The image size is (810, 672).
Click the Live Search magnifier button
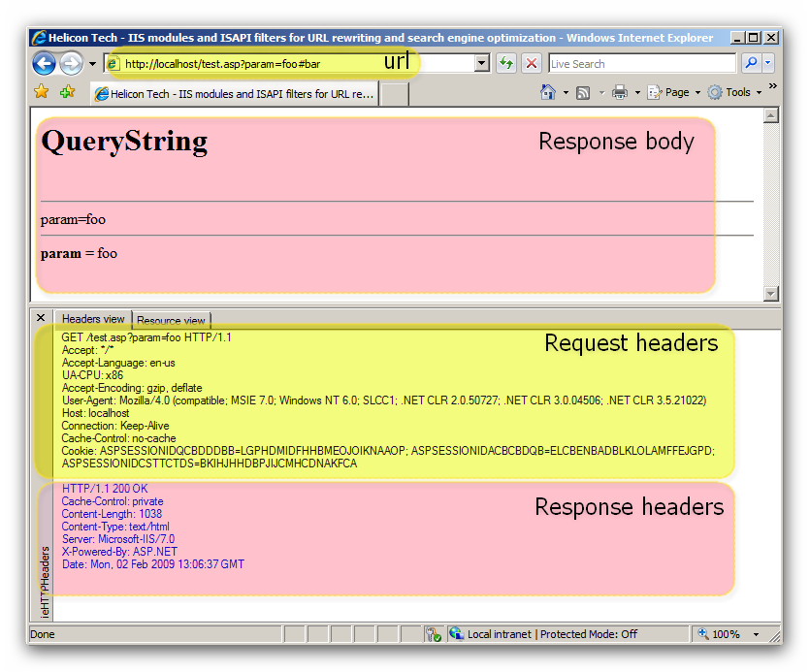751,64
